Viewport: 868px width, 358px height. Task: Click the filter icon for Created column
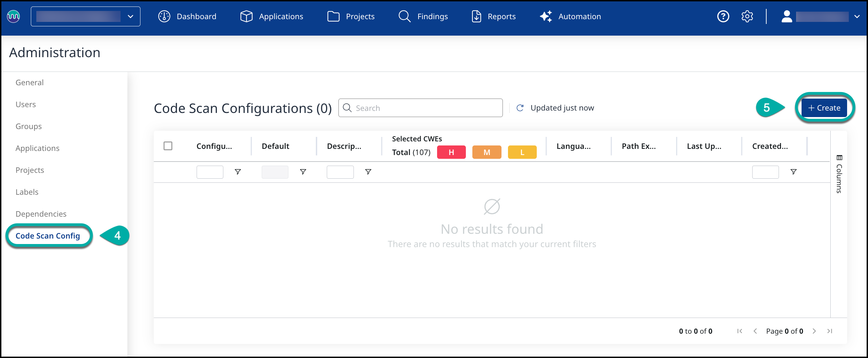point(793,172)
